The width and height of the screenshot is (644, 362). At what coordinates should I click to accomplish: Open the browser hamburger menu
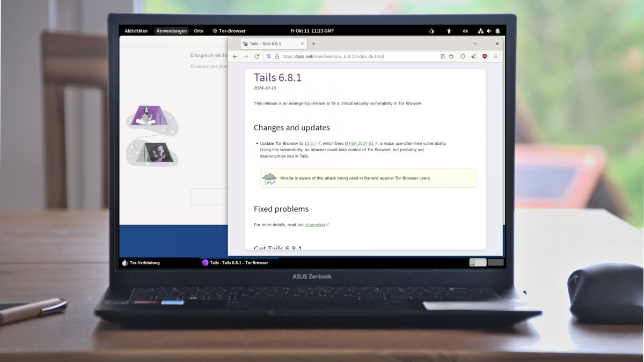495,56
